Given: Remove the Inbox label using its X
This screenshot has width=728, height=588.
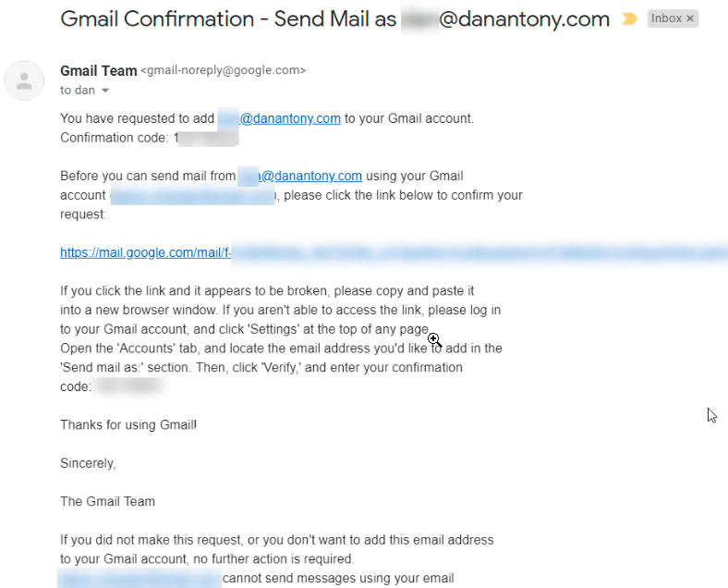Looking at the screenshot, I should coord(690,18).
